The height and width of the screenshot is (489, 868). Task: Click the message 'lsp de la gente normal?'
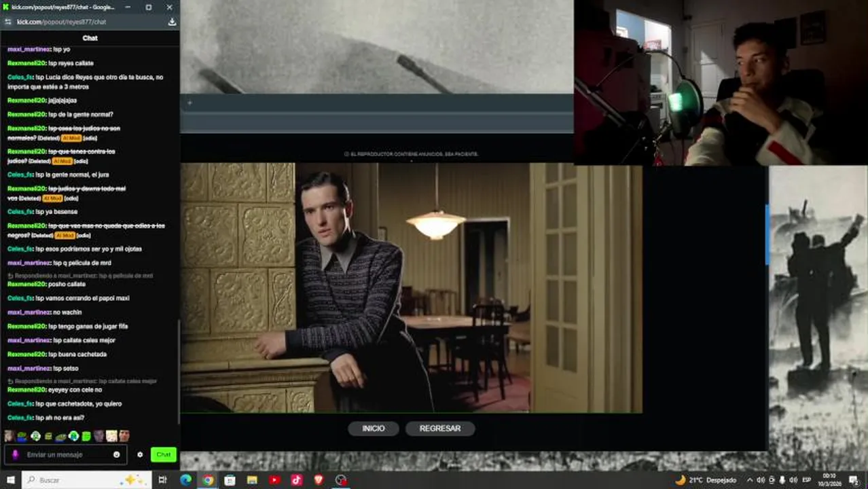pos(81,114)
